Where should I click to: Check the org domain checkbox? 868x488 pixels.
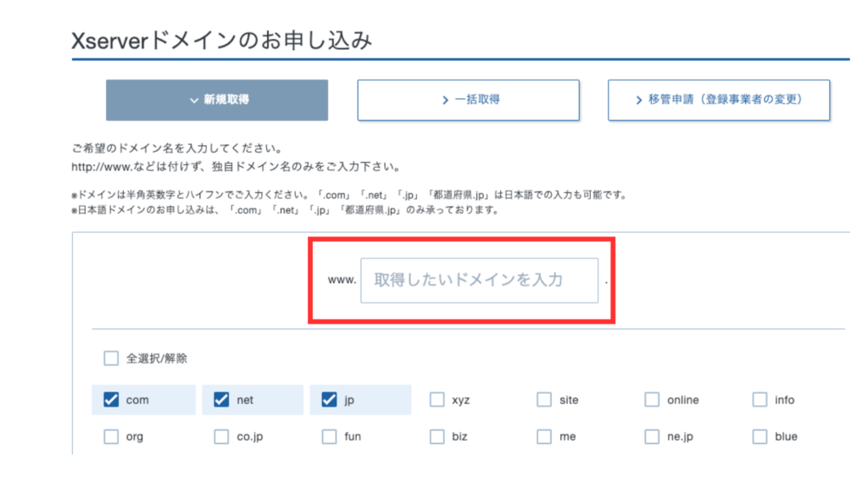click(x=111, y=436)
